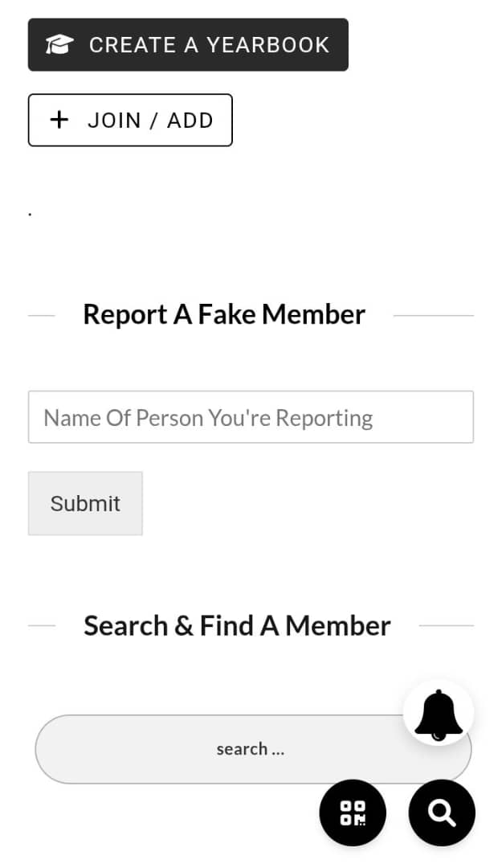Click the "ADD" word in outlined button
Viewport: 502px width, 868px height.
tap(190, 121)
